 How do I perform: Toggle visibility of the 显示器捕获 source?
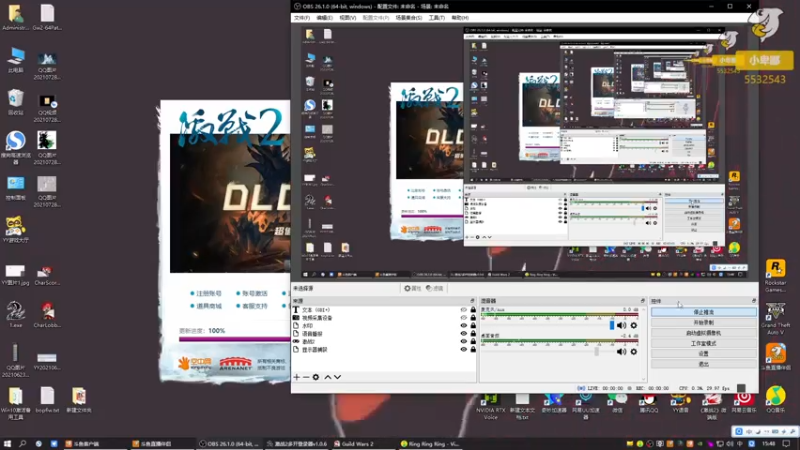463,349
